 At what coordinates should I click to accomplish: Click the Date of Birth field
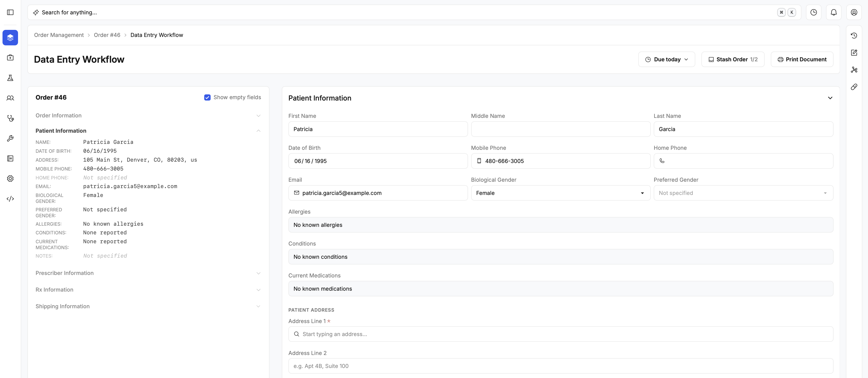click(378, 161)
